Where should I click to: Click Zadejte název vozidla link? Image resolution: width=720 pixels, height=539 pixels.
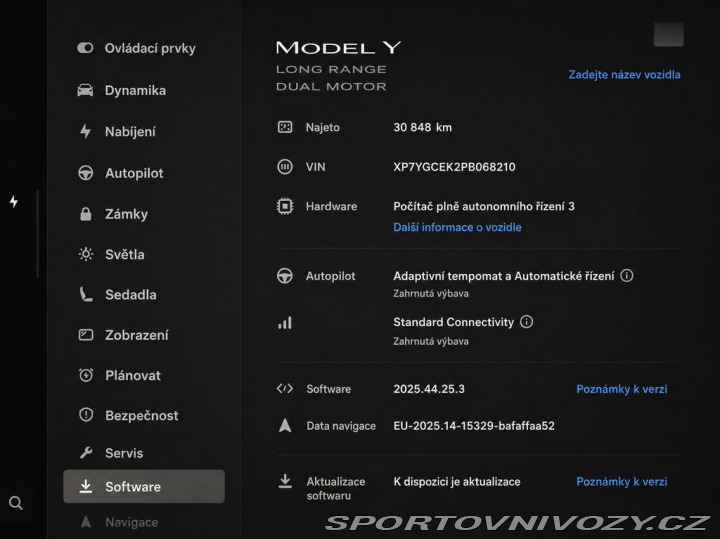(624, 74)
